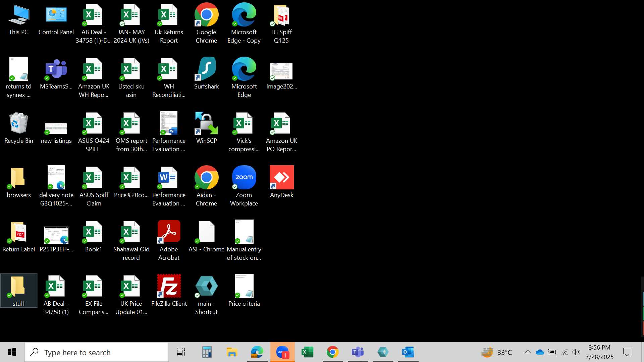Switch to Zoom with notification badge in taskbar
This screenshot has width=644, height=362.
pyautogui.click(x=282, y=352)
